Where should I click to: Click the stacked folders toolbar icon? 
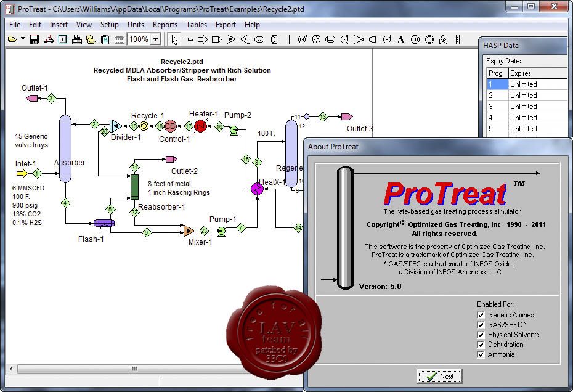coord(91,39)
